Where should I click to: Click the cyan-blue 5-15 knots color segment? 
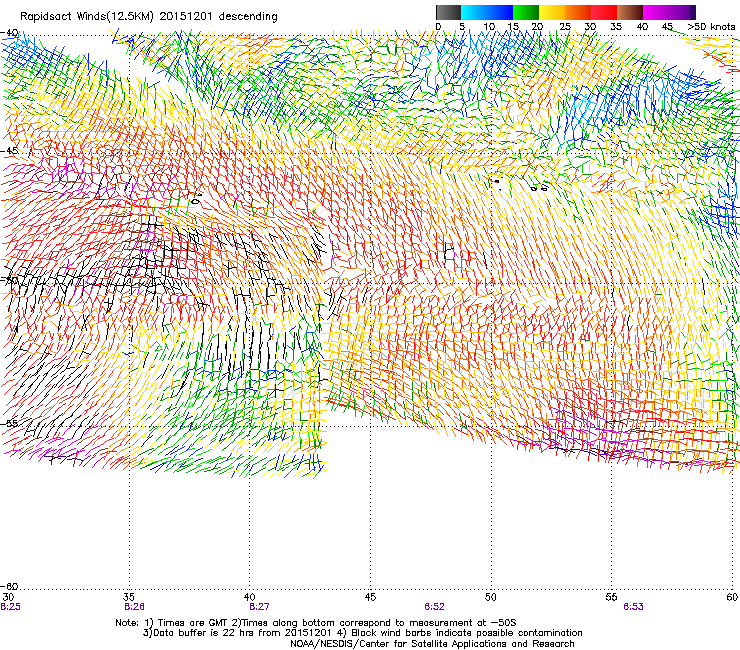click(x=487, y=12)
